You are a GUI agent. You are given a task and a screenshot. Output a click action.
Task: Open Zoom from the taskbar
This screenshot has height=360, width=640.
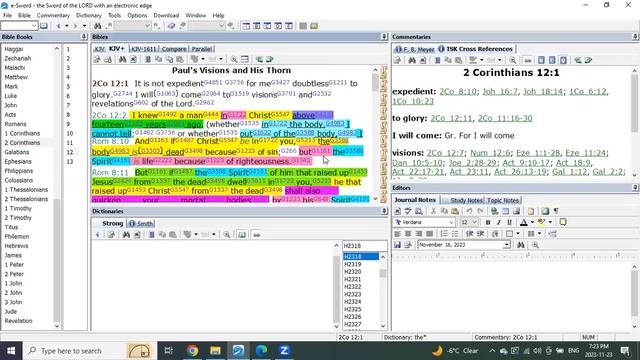pyautogui.click(x=284, y=351)
